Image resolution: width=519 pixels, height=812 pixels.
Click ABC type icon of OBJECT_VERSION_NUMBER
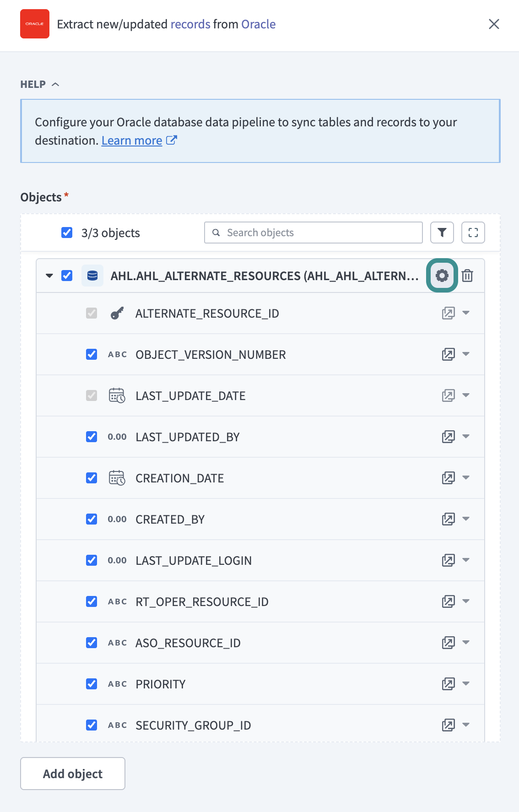117,355
